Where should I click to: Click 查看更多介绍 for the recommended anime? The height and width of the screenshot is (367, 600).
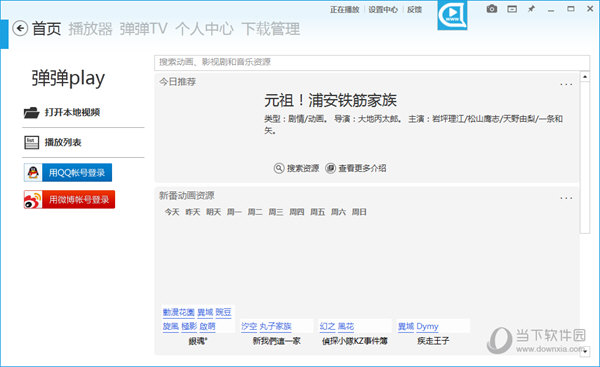[356, 168]
